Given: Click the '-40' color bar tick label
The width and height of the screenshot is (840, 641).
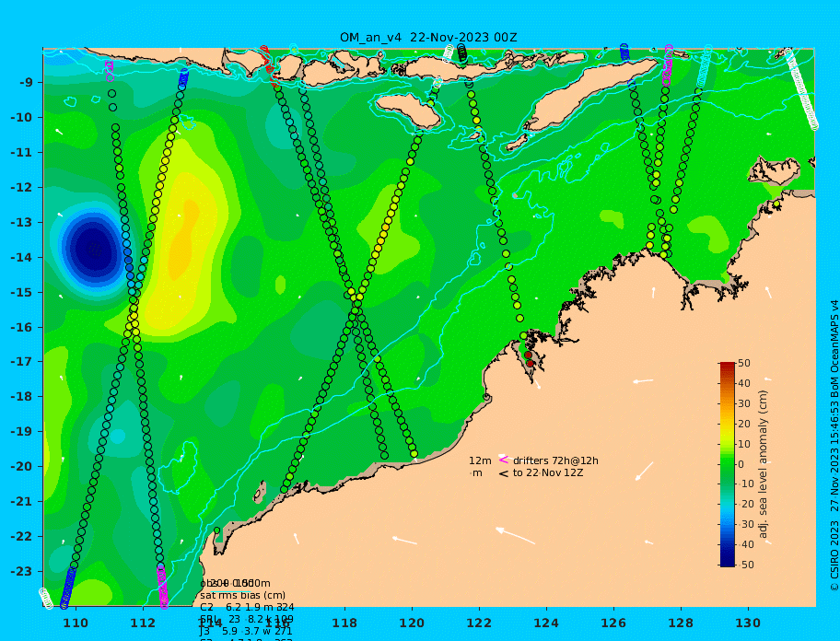Looking at the screenshot, I should (746, 544).
